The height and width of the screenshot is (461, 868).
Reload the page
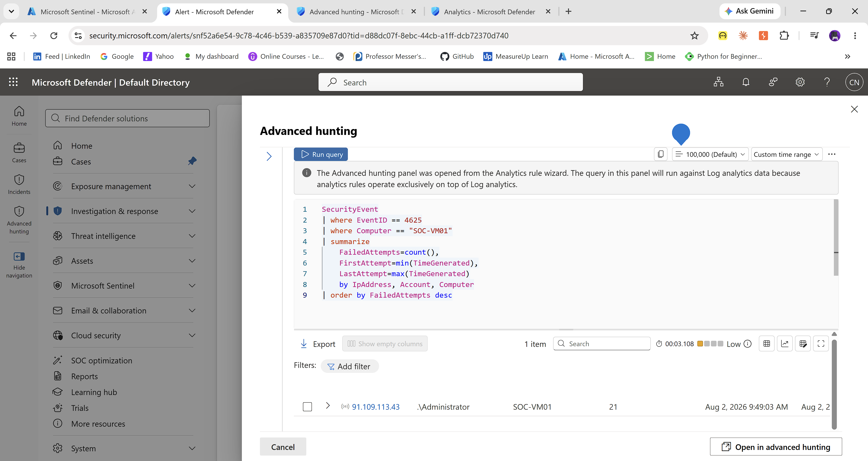point(54,35)
